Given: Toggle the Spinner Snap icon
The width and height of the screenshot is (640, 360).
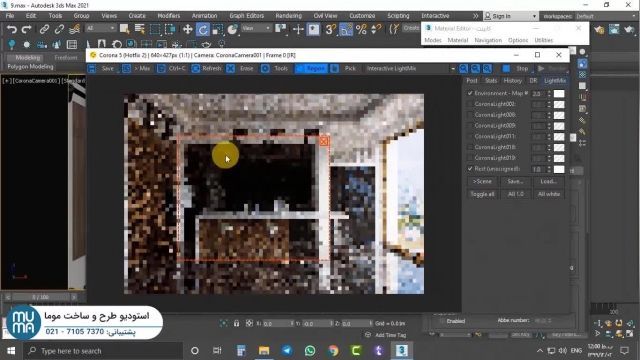Looking at the screenshot, I should pos(376,29).
